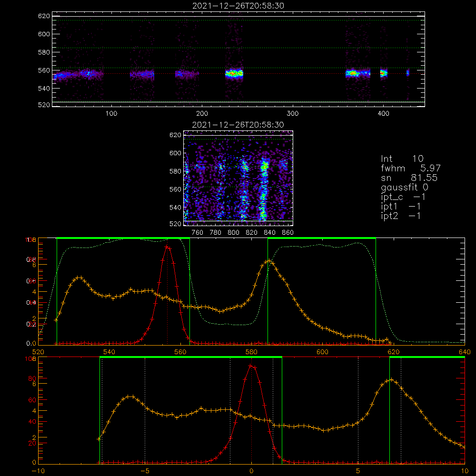Click x-axis label -5 of bottom plot
The height and width of the screenshot is (476, 476).
click(145, 471)
